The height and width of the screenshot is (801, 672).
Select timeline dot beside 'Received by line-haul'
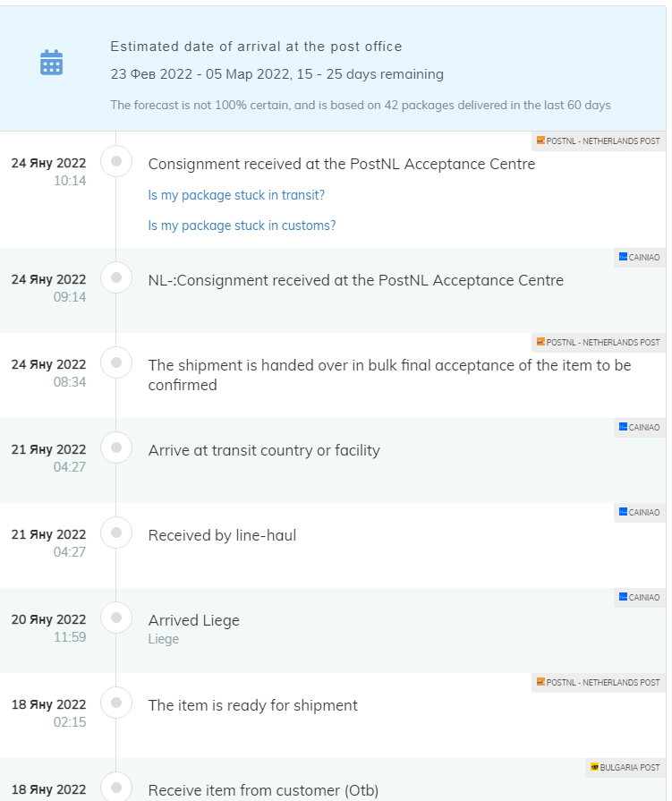[x=116, y=533]
